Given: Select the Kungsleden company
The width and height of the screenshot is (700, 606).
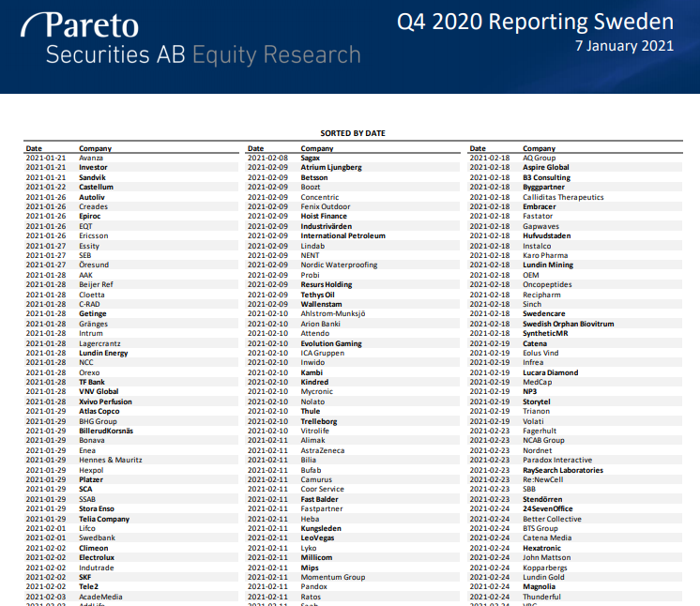Looking at the screenshot, I should (x=321, y=528).
